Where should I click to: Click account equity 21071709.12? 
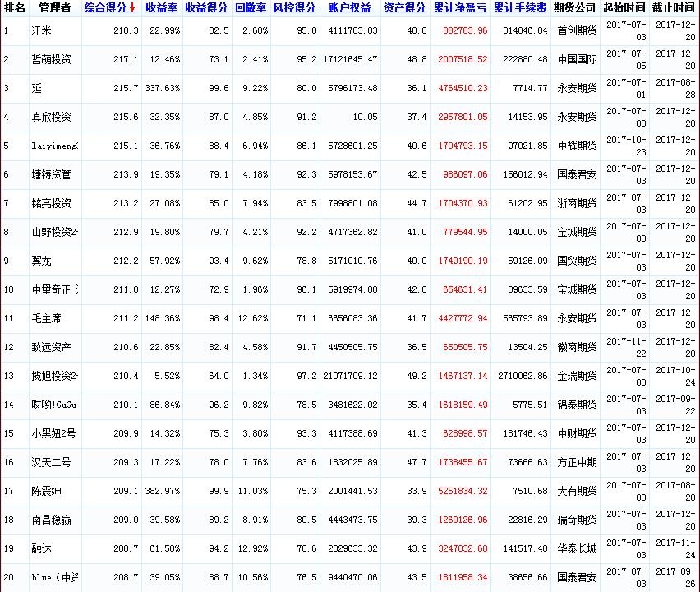coord(351,377)
